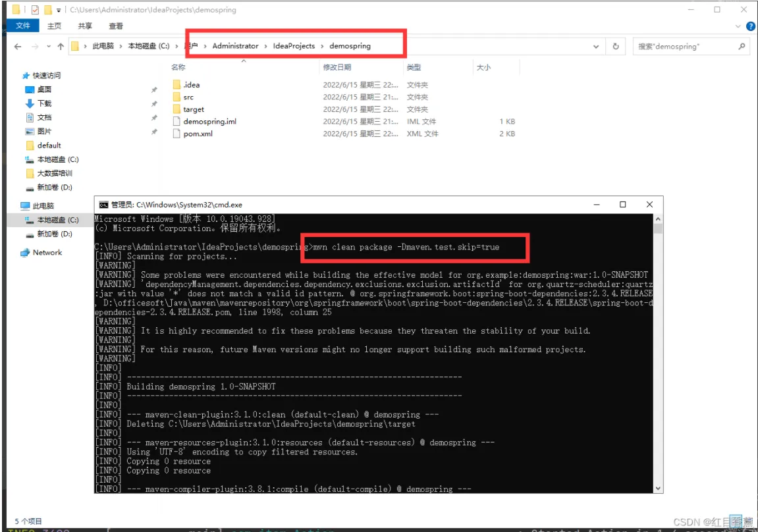Viewport: 758px width, 532px height.
Task: Click the quick access new folder icon
Action: (48, 10)
